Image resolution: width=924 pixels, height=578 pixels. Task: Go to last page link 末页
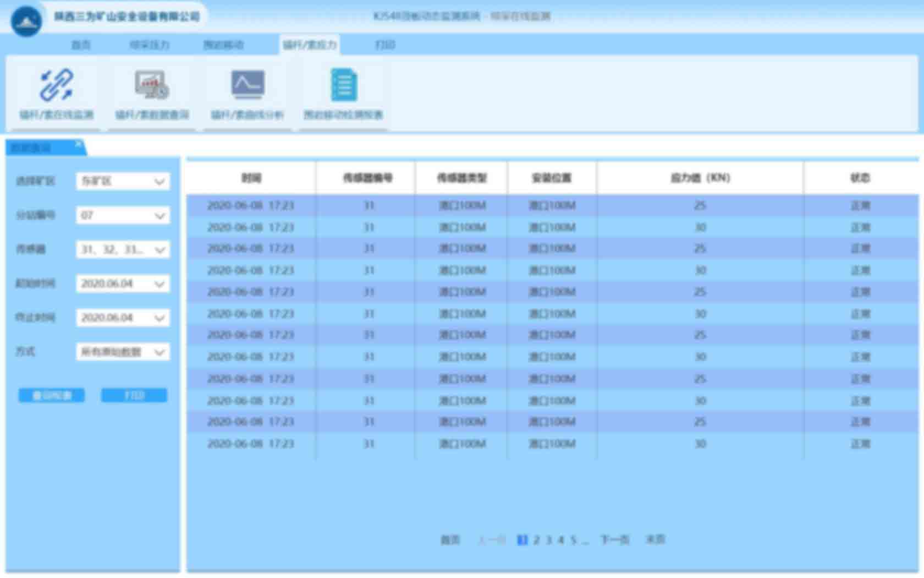coord(655,539)
